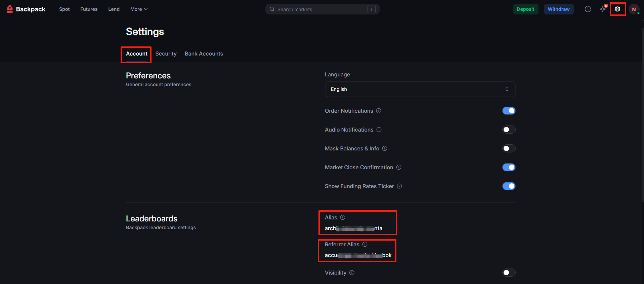Viewport: 644px width, 284px height.
Task: Open the Bank Accounts tab
Action: click(204, 54)
